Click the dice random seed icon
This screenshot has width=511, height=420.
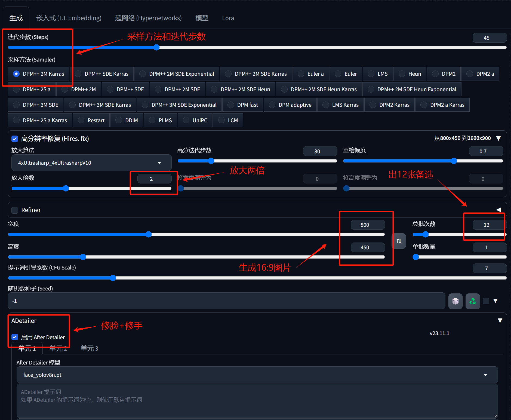point(455,301)
